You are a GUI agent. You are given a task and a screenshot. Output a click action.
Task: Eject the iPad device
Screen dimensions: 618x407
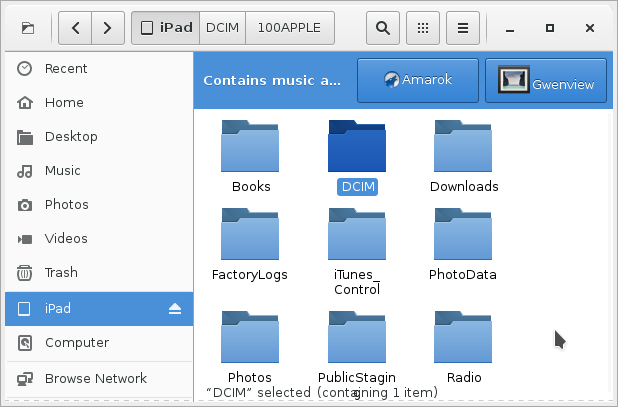click(x=174, y=309)
